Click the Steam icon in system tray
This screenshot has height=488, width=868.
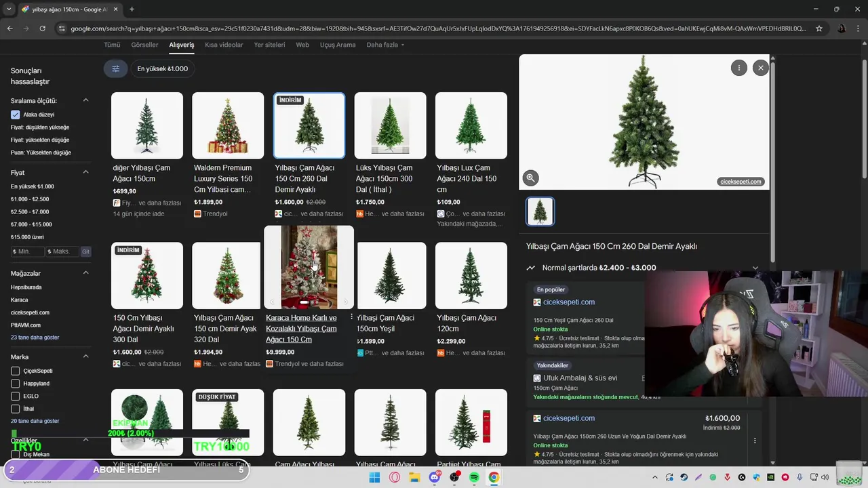(684, 477)
